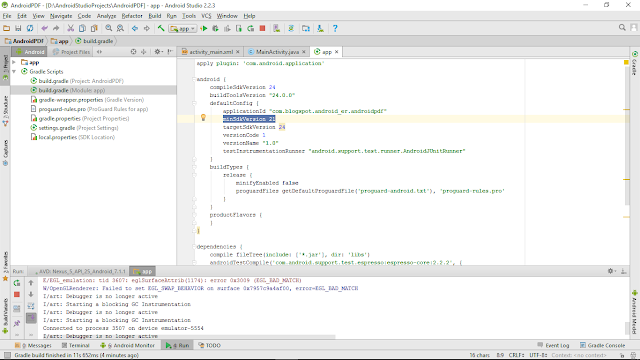This screenshot has height=360, width=640.
Task: Undo the last action using the toolbar arrow
Action: (x=44, y=28)
